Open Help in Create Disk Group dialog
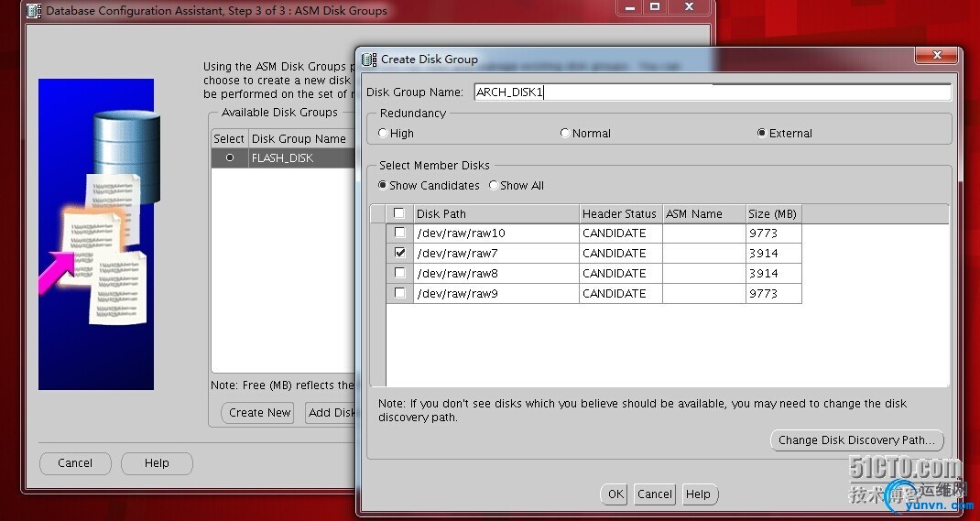This screenshot has width=980, height=521. [x=699, y=494]
